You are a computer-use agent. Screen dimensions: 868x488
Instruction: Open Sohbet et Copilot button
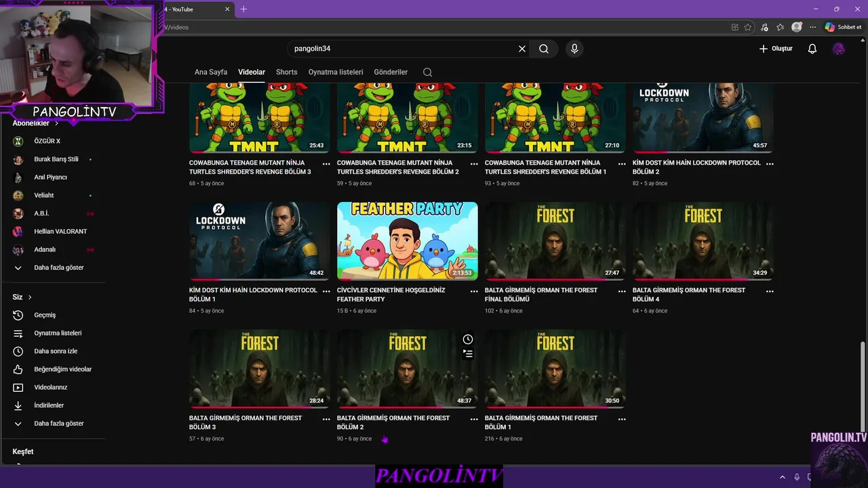coord(844,27)
